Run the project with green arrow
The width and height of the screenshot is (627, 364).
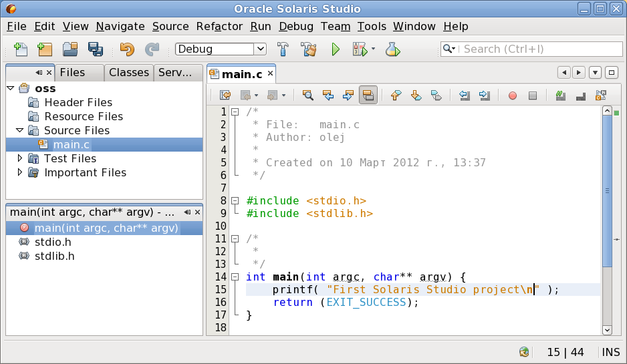point(336,49)
